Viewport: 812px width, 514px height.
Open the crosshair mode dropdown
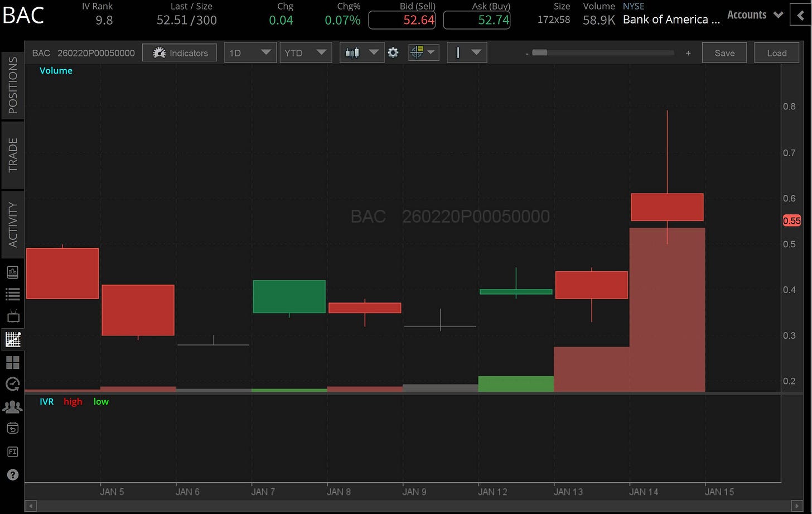[424, 53]
